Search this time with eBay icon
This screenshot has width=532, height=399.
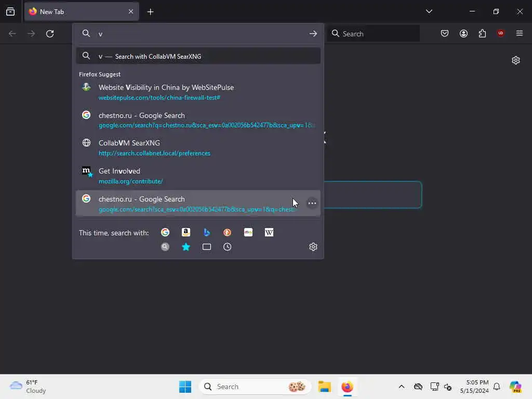point(248,232)
